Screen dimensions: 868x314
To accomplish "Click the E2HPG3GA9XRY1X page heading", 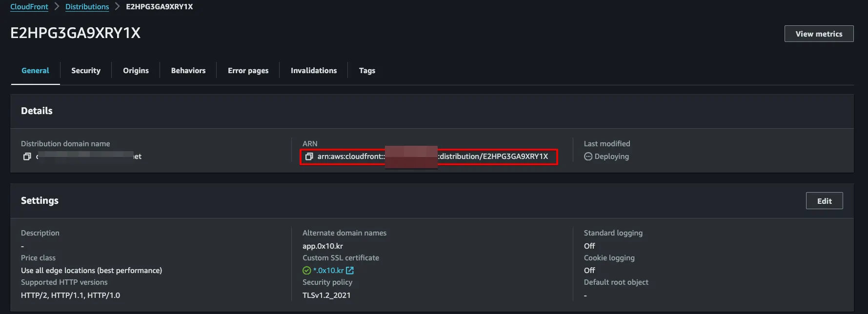I will tap(76, 33).
